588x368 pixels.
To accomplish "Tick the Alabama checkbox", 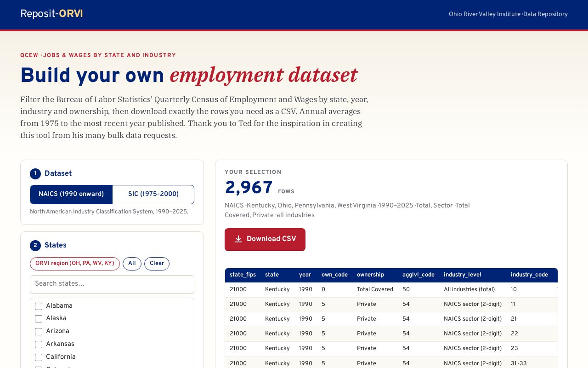I will tap(39, 306).
